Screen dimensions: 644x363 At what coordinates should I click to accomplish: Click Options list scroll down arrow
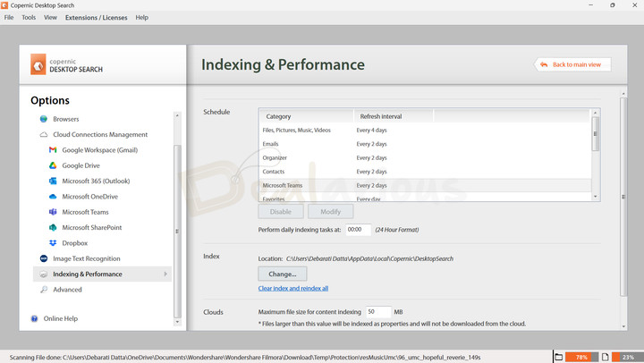tap(177, 323)
